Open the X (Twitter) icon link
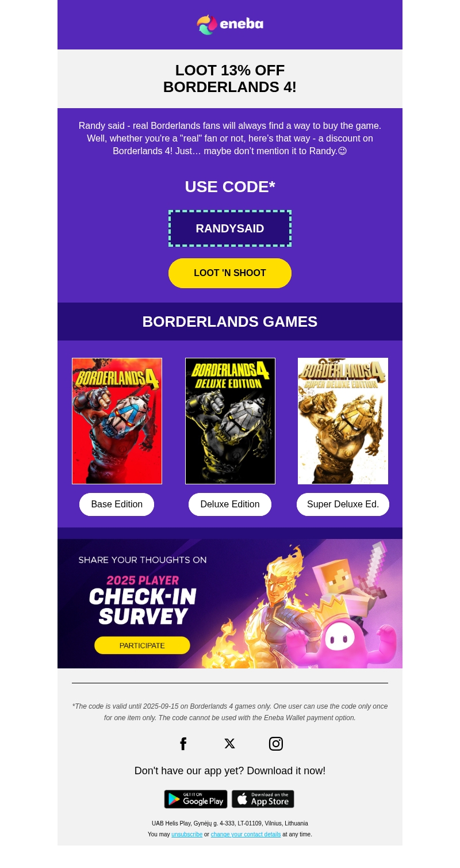Screen dimensions: 460x868 pyautogui.click(x=229, y=744)
